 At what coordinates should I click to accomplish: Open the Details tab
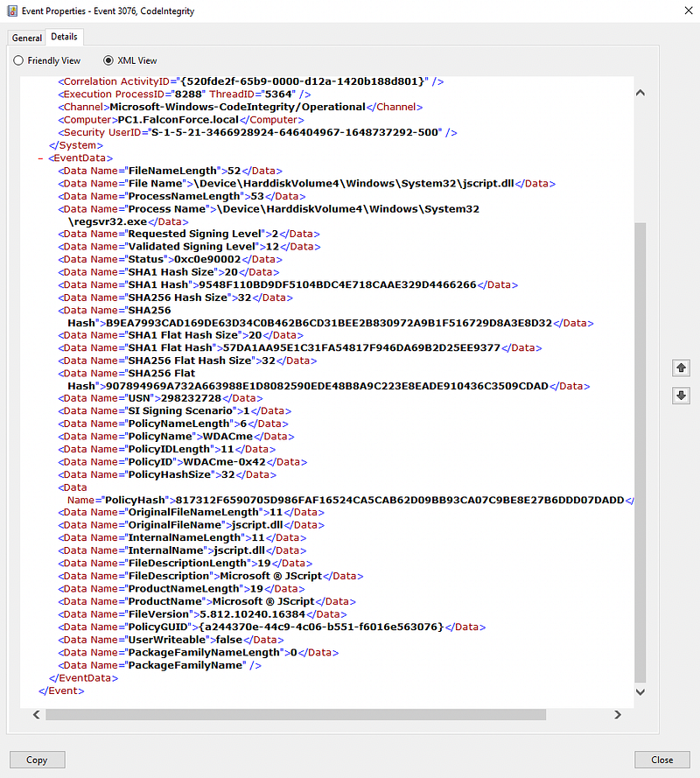tap(65, 37)
